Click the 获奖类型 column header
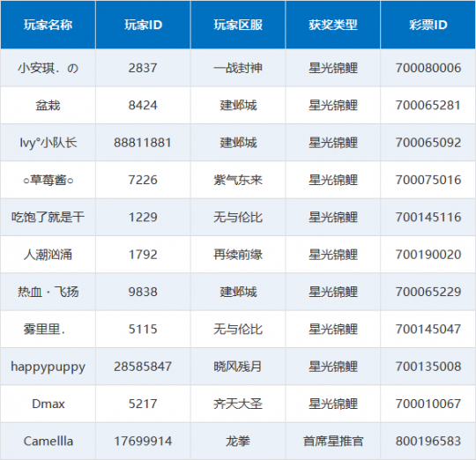The width and height of the screenshot is (476, 460). tap(333, 25)
